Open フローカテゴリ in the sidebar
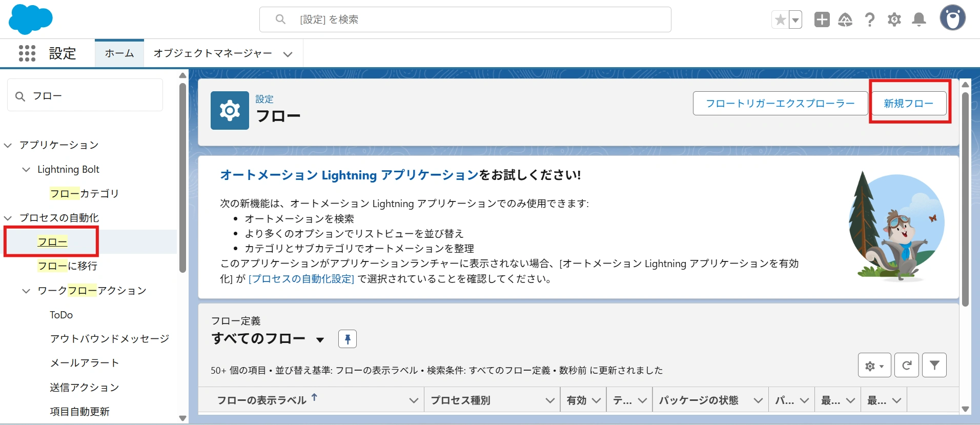The height and width of the screenshot is (425, 980). [84, 194]
